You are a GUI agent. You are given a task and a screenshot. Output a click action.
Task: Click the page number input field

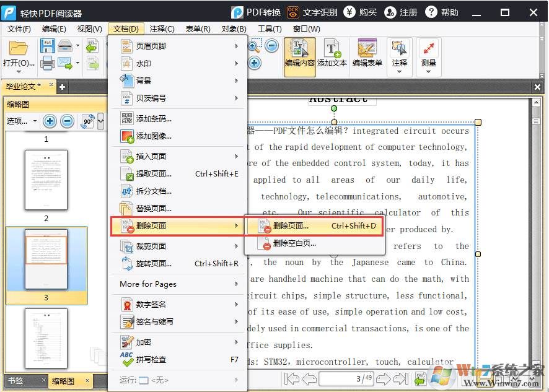(x=346, y=378)
